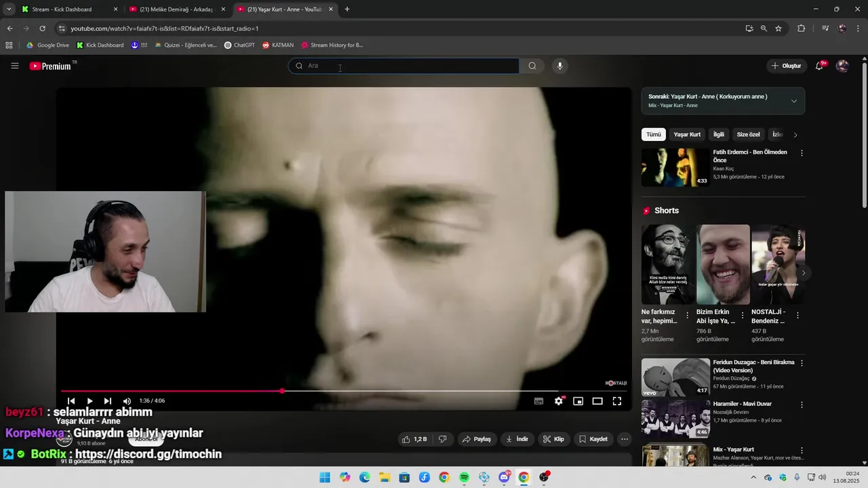Reload the current page
868x488 pixels.
(42, 28)
